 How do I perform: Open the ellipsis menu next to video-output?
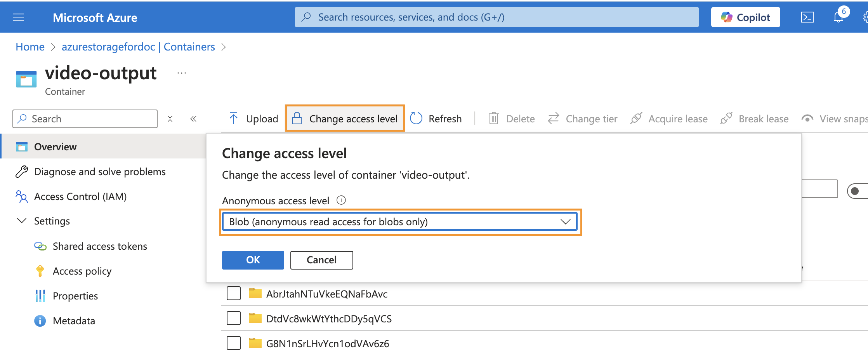pyautogui.click(x=182, y=73)
